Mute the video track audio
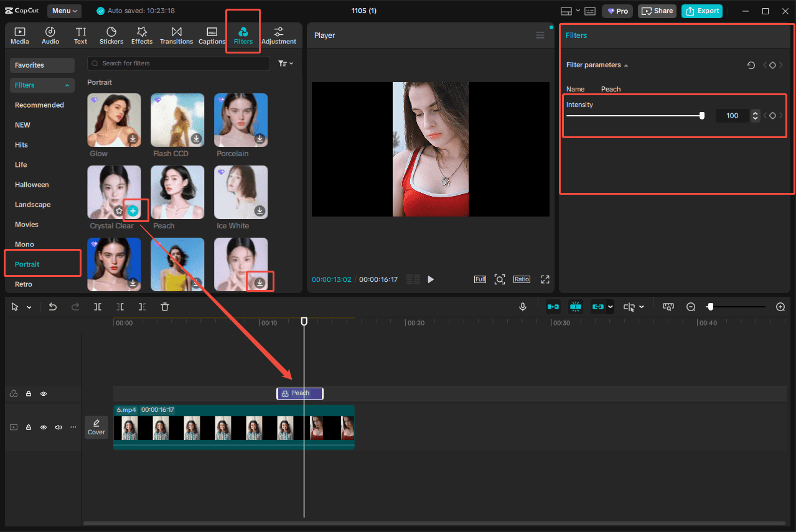The width and height of the screenshot is (796, 532). pos(59,427)
